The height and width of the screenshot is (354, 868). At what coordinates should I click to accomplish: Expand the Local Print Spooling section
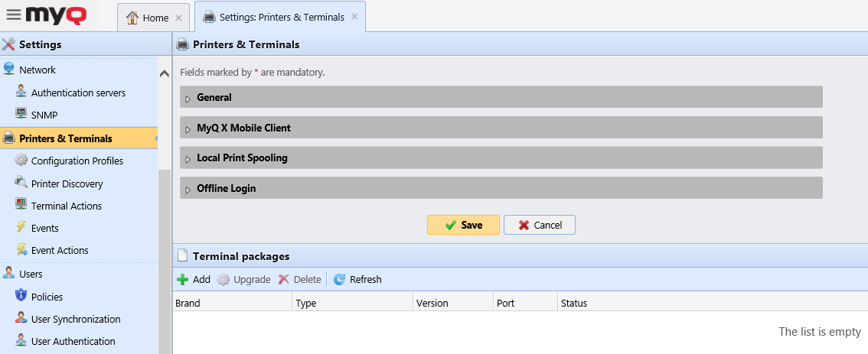point(242,158)
